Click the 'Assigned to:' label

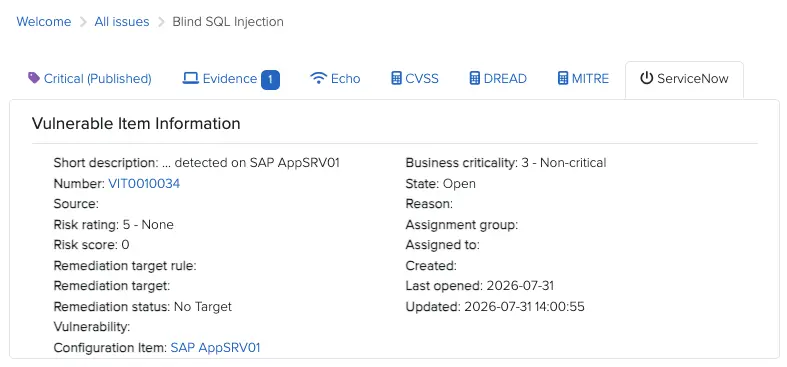[443, 245]
